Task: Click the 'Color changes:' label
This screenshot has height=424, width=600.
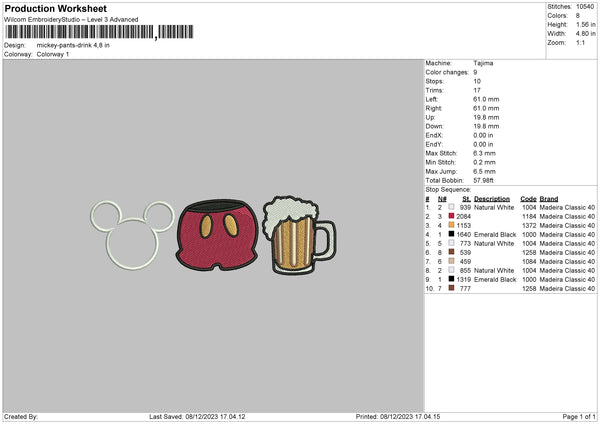Action: [x=447, y=72]
